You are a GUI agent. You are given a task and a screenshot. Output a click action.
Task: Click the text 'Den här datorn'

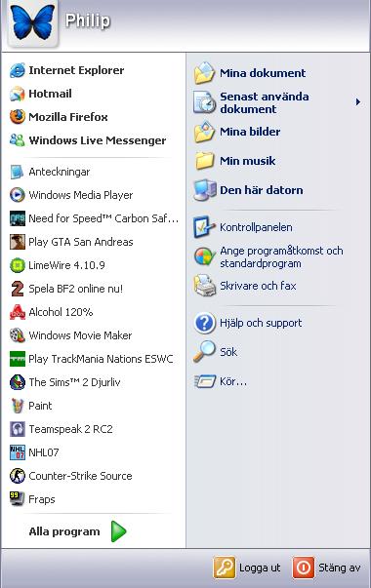pyautogui.click(x=262, y=190)
